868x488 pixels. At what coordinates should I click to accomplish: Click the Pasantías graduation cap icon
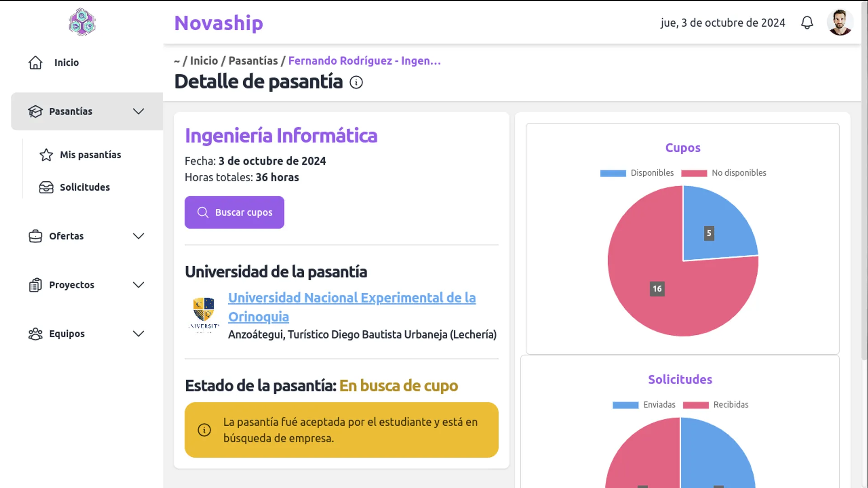pos(35,111)
